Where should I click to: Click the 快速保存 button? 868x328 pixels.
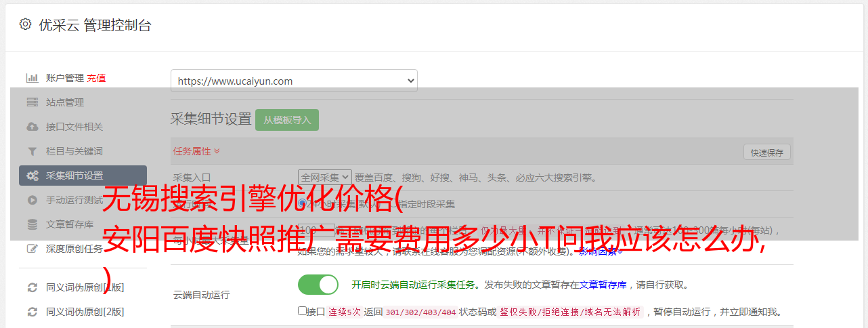coord(767,152)
